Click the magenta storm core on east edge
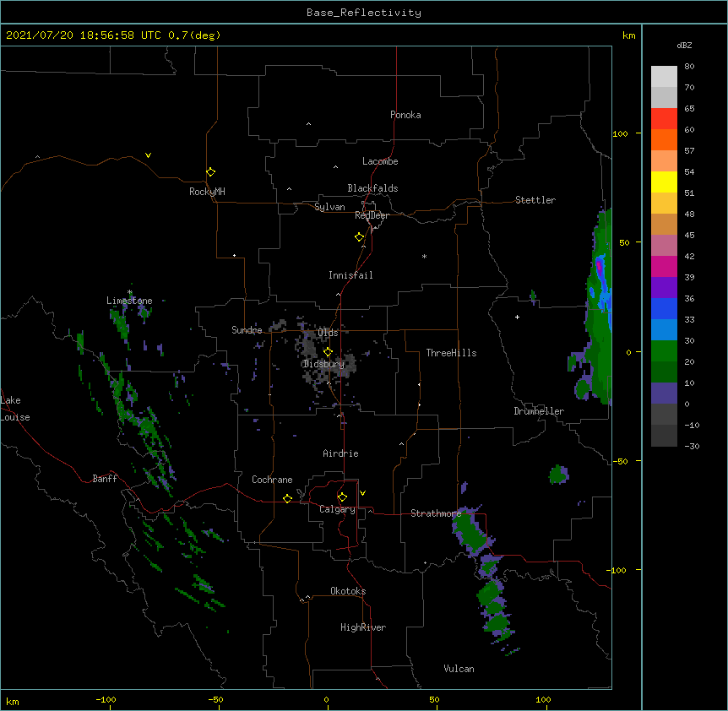Image resolution: width=728 pixels, height=711 pixels. pos(599,266)
